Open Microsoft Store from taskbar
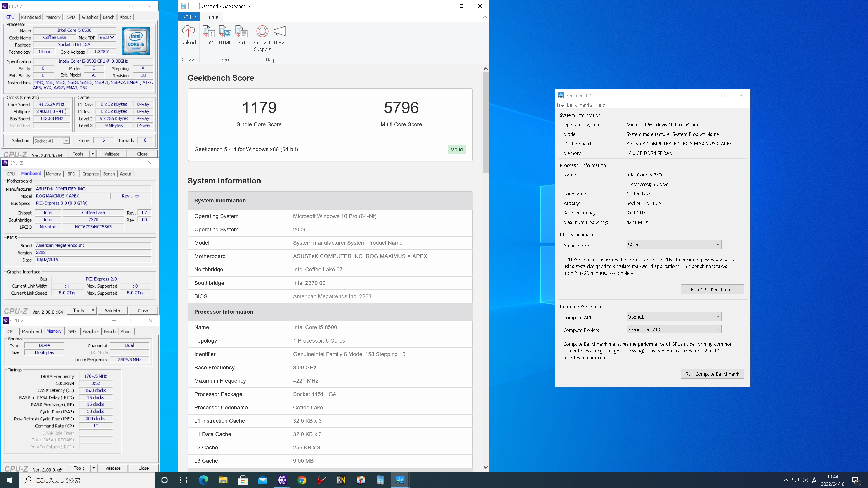This screenshot has width=868, height=488. pyautogui.click(x=243, y=480)
